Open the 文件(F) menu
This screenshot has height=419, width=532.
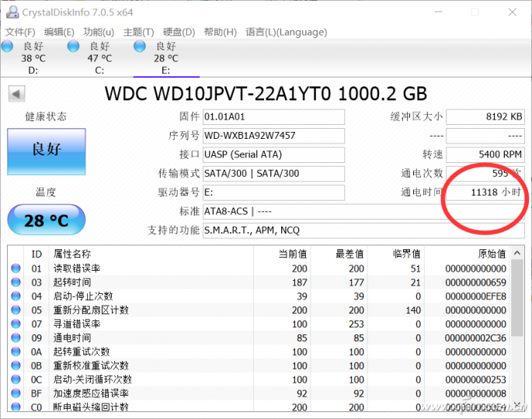pyautogui.click(x=20, y=33)
